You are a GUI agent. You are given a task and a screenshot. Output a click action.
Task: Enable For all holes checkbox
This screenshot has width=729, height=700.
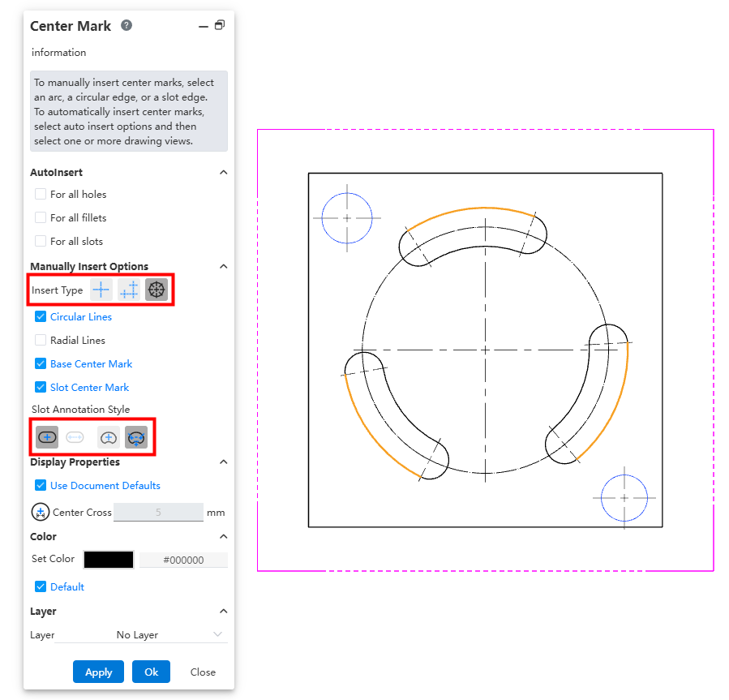pyautogui.click(x=41, y=195)
